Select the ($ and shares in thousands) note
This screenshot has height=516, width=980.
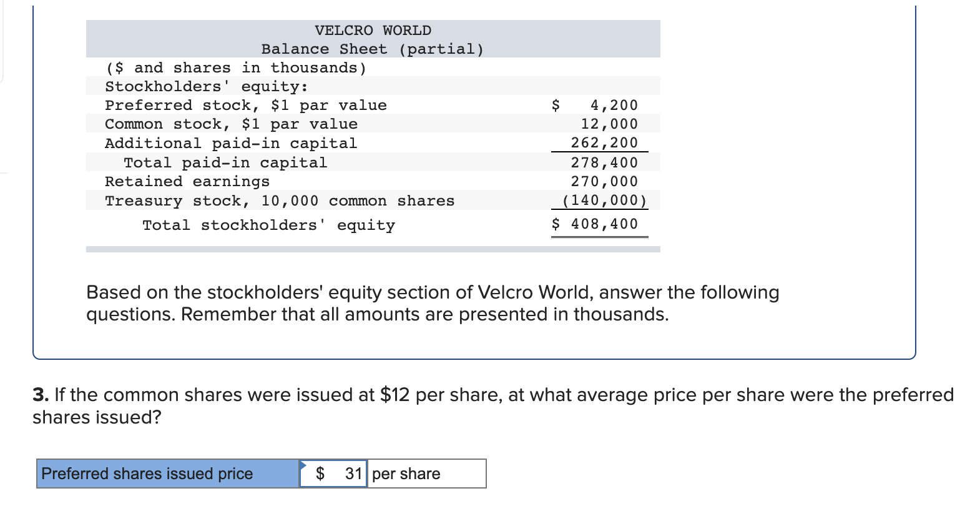tap(236, 67)
